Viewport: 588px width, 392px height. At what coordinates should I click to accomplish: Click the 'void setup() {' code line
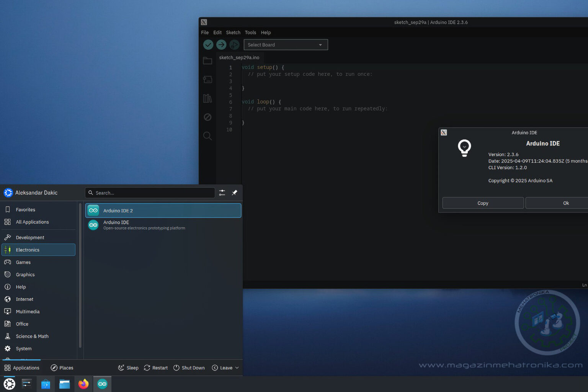click(263, 67)
